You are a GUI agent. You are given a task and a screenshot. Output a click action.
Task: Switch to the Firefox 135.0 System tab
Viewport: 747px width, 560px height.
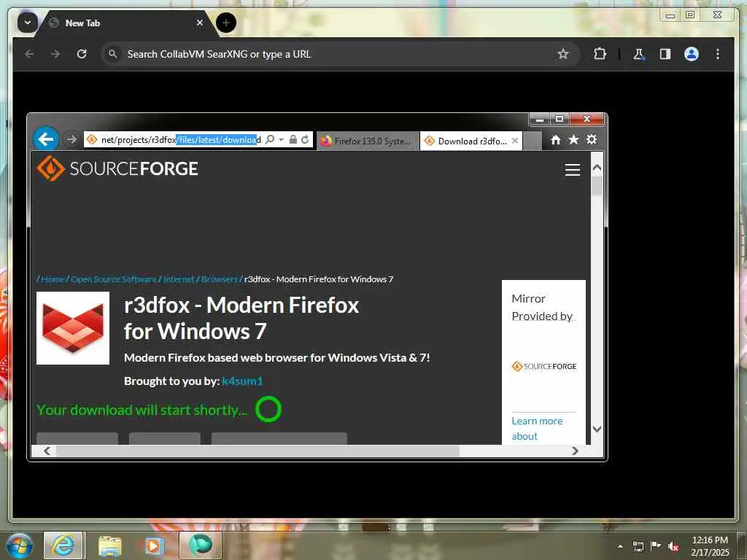pos(368,141)
